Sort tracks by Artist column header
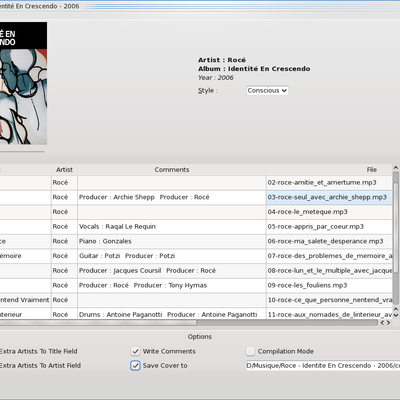The height and width of the screenshot is (400, 400). click(x=64, y=170)
